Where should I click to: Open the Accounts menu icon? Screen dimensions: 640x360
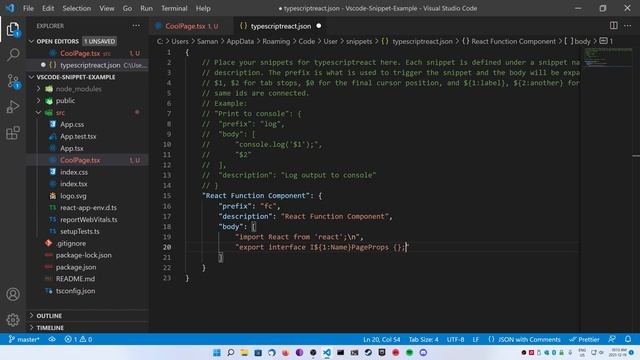pyautogui.click(x=13, y=294)
